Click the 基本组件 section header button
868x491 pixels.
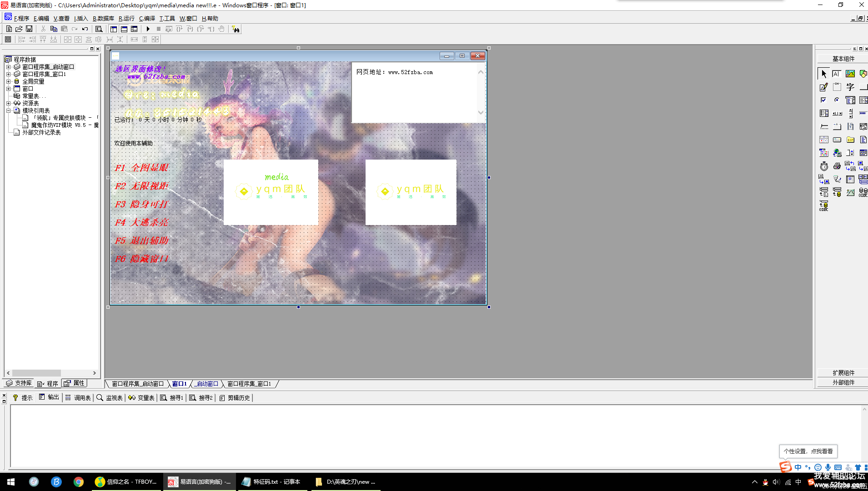coord(843,59)
